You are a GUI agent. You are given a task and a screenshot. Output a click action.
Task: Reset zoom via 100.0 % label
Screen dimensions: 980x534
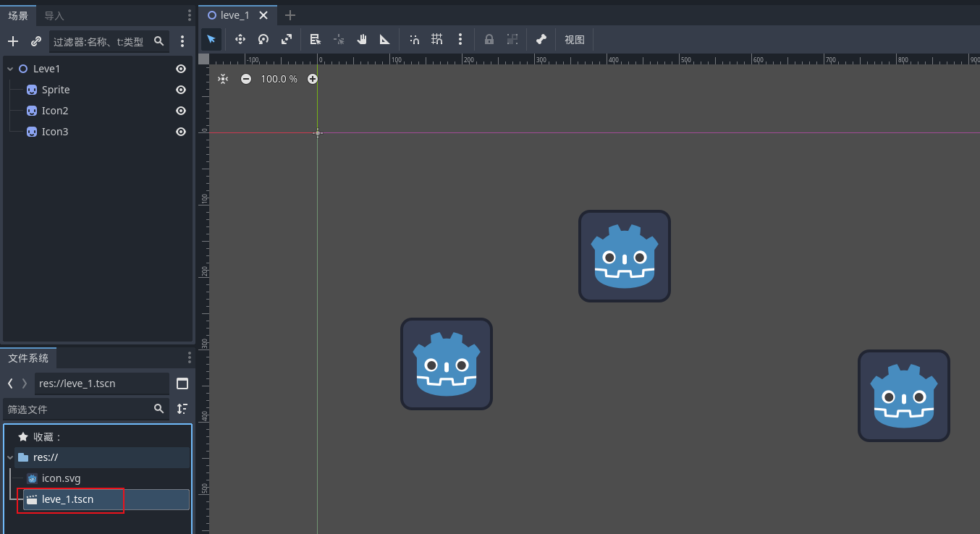pos(279,79)
